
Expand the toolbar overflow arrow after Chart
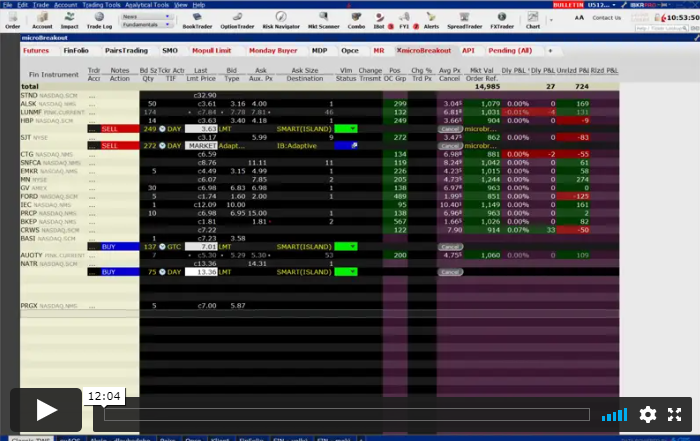pos(551,20)
